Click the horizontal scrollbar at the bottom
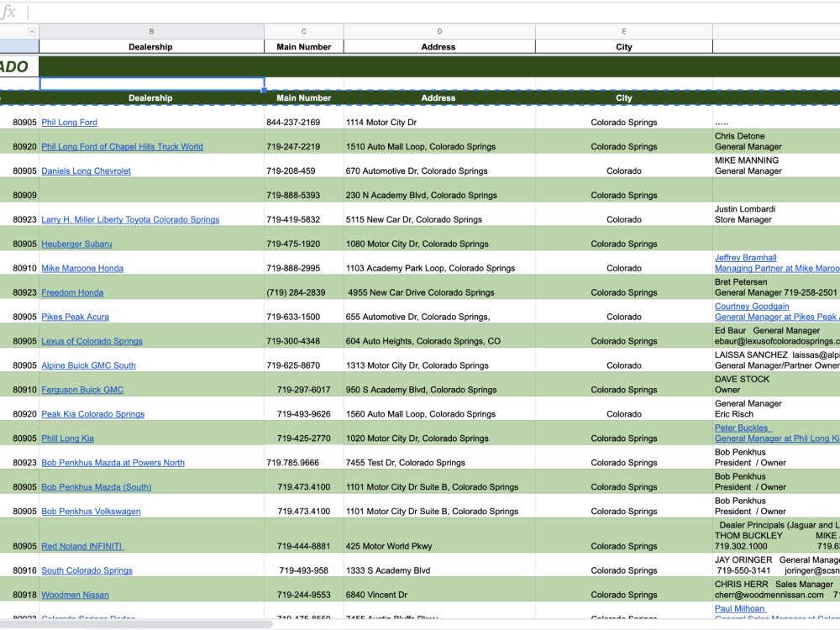Viewport: 840px width, 630px height. point(137,624)
